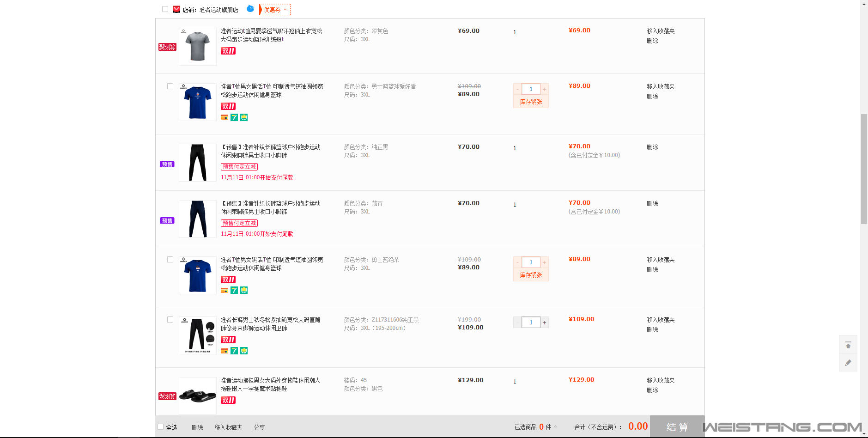Increase quantity of 勇士蓝篮球爱好者 T-shirt
This screenshot has height=438, width=868.
(x=545, y=89)
